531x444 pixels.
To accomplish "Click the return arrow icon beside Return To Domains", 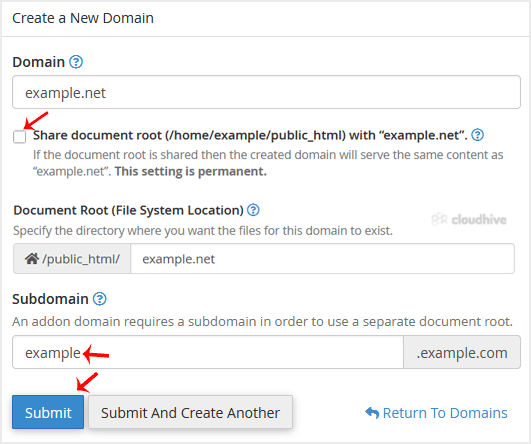I will [372, 413].
